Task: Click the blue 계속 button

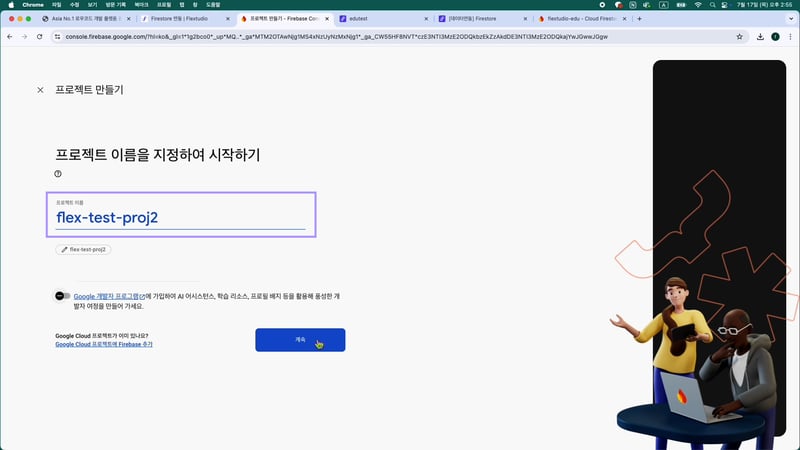Action: [x=300, y=340]
